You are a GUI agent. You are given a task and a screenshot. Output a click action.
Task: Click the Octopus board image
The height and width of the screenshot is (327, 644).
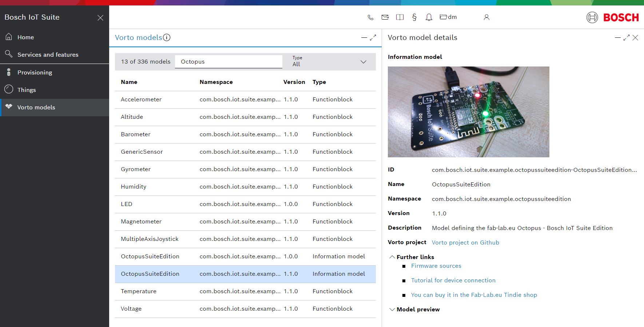469,112
